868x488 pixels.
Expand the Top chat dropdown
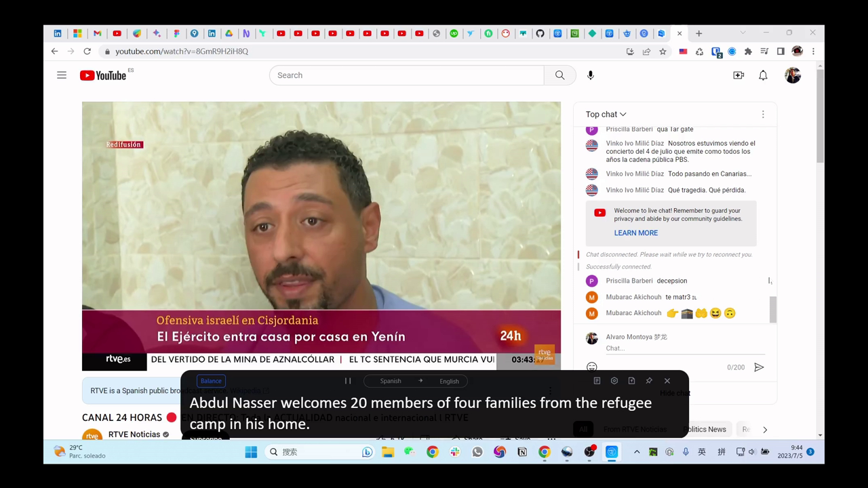[606, 115]
